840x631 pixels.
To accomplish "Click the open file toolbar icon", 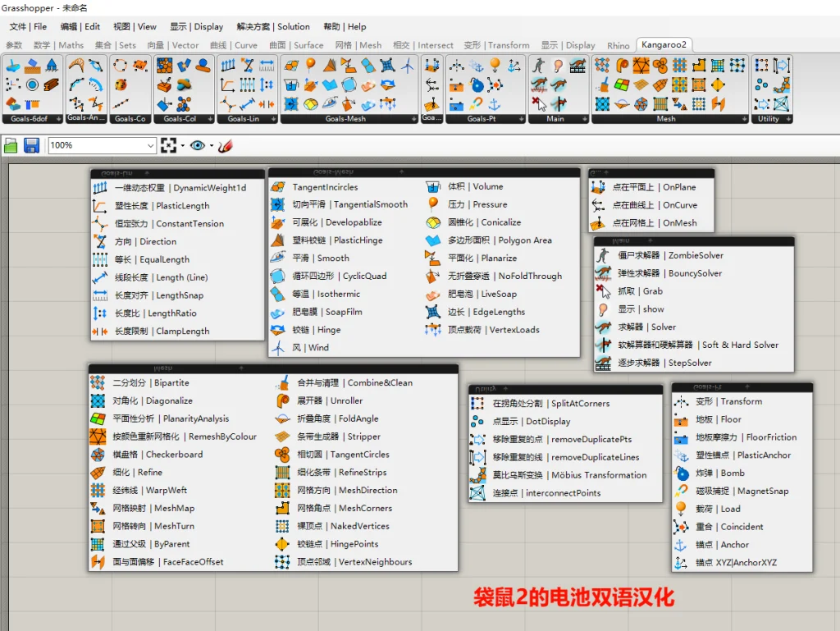I will pyautogui.click(x=11, y=146).
